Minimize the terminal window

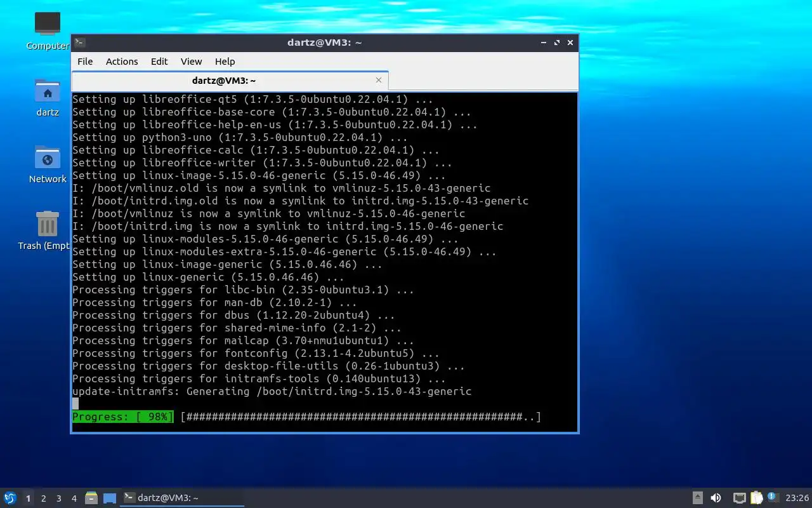point(544,43)
